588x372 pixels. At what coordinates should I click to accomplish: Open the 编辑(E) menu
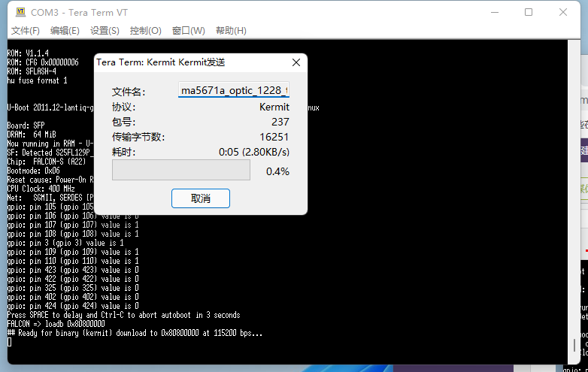pos(65,31)
